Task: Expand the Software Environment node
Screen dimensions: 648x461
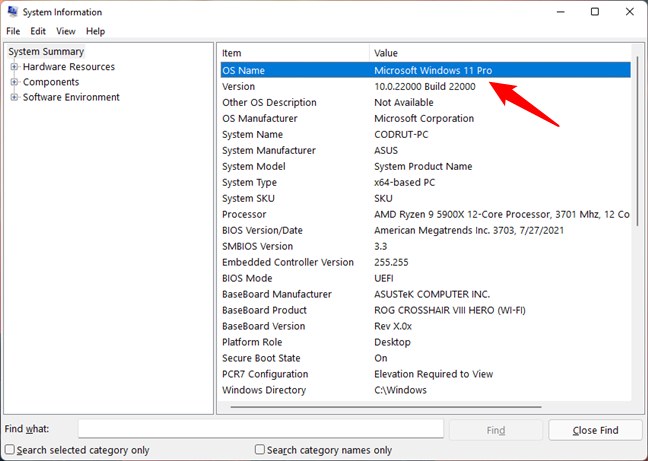Action: point(14,97)
